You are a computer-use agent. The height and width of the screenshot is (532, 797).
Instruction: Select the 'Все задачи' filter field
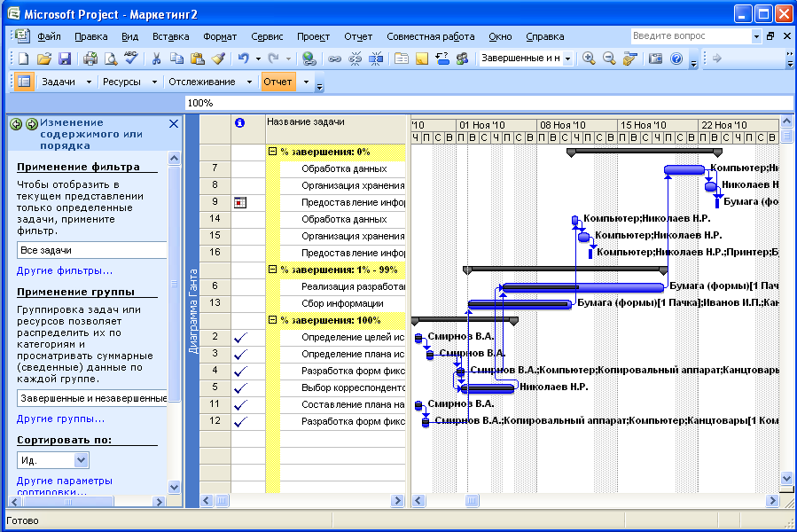(92, 250)
